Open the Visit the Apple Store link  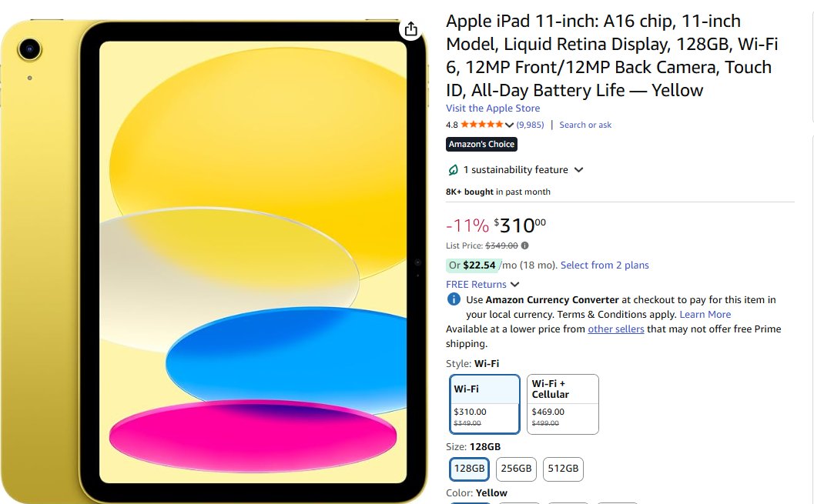pyautogui.click(x=493, y=108)
